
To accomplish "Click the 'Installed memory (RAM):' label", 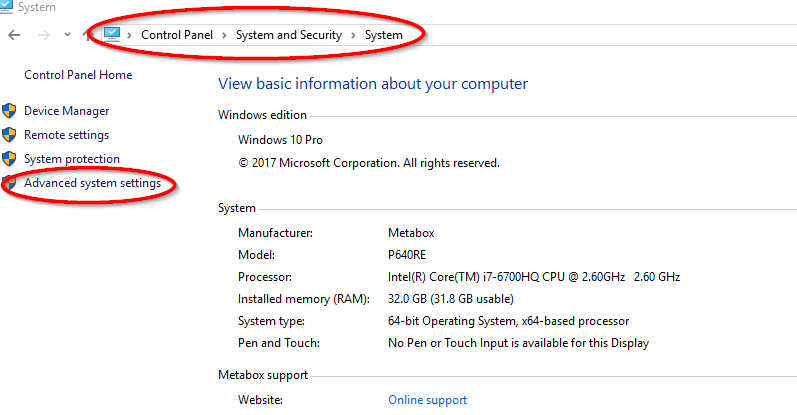I will [303, 299].
